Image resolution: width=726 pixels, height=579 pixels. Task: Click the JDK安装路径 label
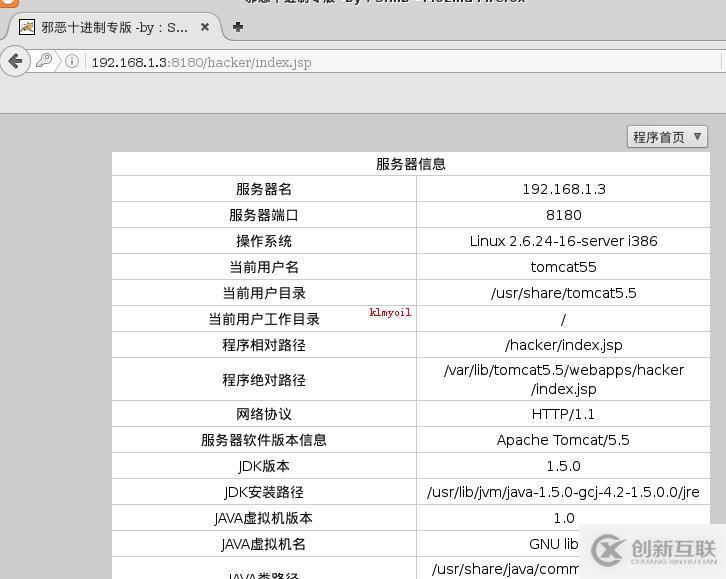(264, 492)
